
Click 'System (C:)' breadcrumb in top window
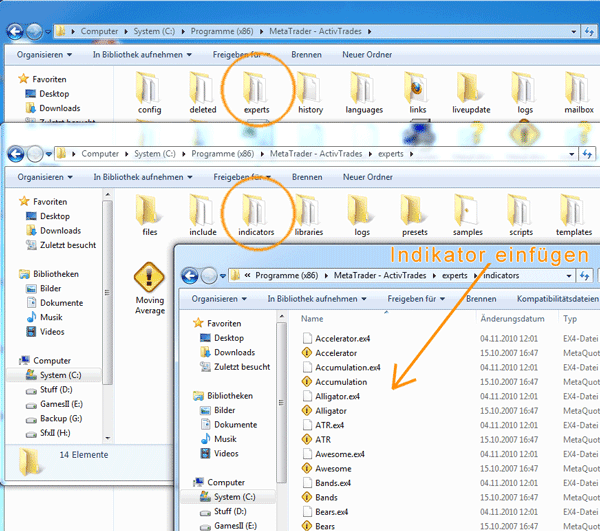pos(154,31)
